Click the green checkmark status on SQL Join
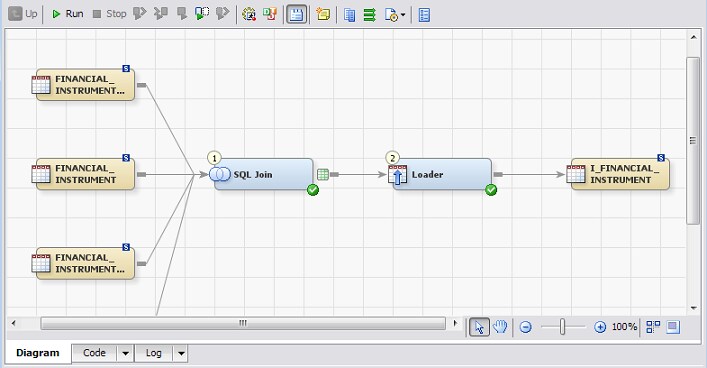The width and height of the screenshot is (707, 368). pos(313,190)
